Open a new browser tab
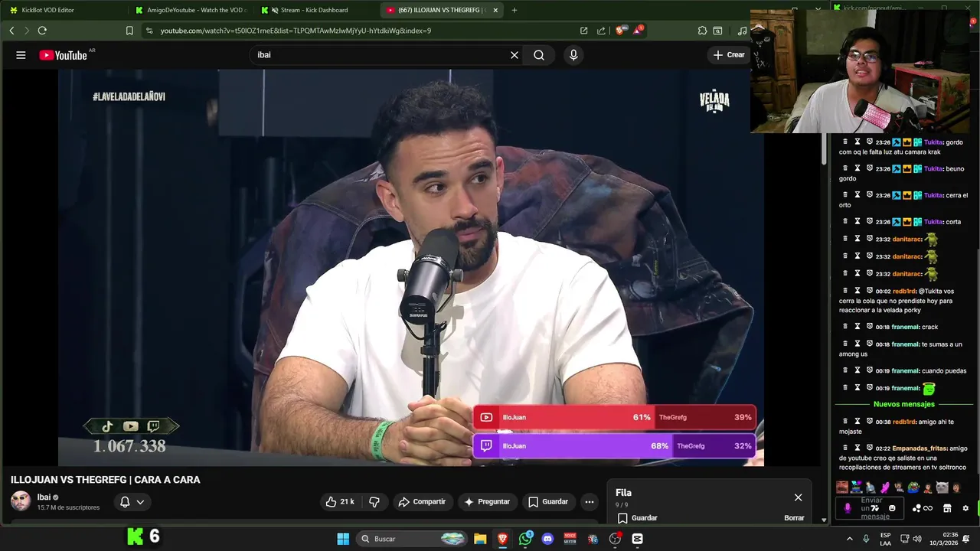 pyautogui.click(x=514, y=10)
